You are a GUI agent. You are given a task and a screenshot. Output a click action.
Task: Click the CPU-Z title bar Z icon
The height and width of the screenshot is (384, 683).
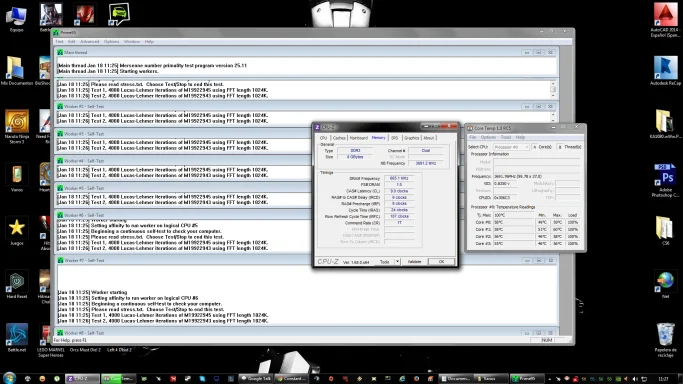(317, 127)
